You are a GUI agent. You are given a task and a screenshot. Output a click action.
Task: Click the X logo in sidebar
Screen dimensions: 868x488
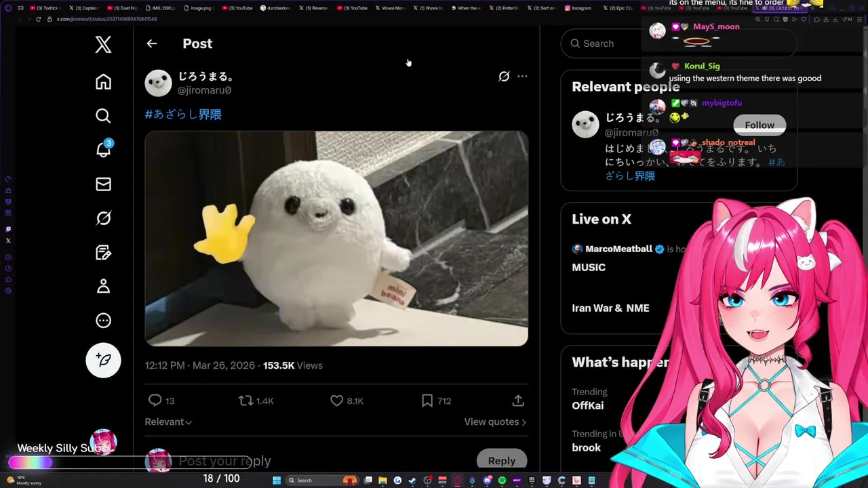pos(103,45)
